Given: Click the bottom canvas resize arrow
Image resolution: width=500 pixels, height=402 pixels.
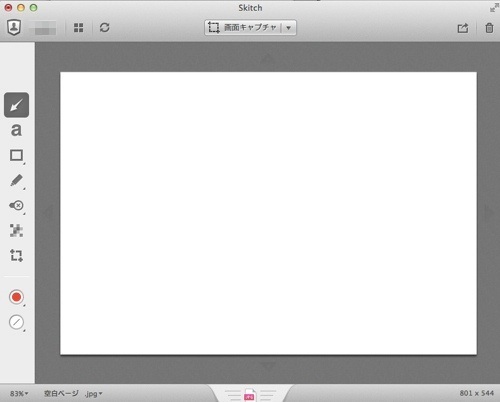Looking at the screenshot, I should [x=268, y=367].
